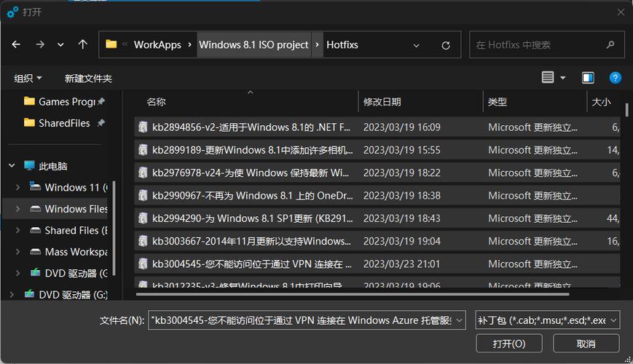This screenshot has height=364, width=633.
Task: Sort by 大小 column header
Action: pos(601,102)
